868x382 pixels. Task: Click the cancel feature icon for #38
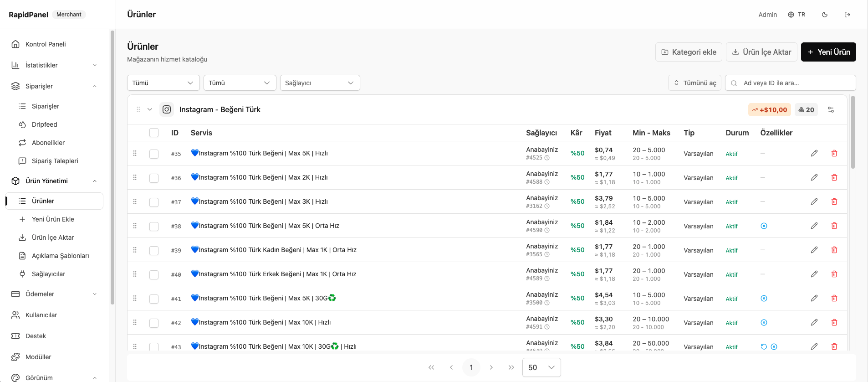coord(764,226)
